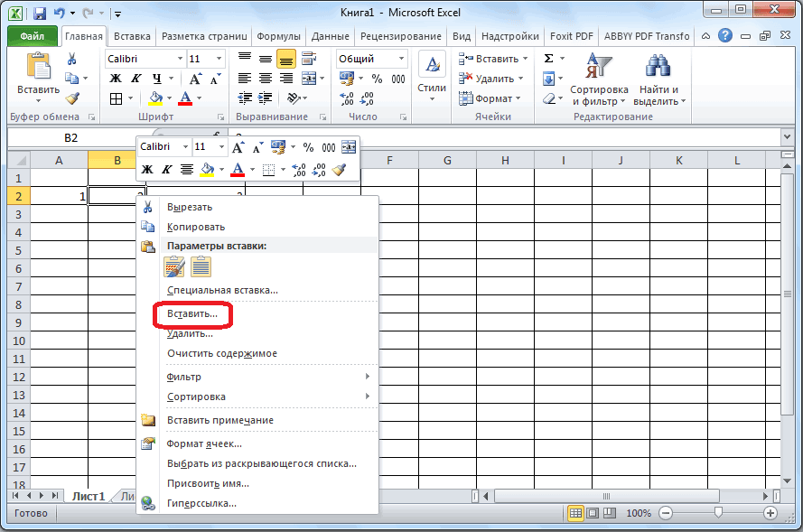
Task: Click the percent style icon in ribbon
Action: click(x=376, y=79)
